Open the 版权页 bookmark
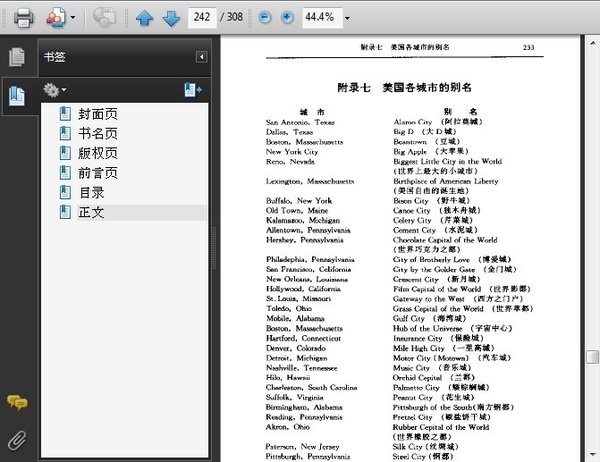 [x=98, y=153]
